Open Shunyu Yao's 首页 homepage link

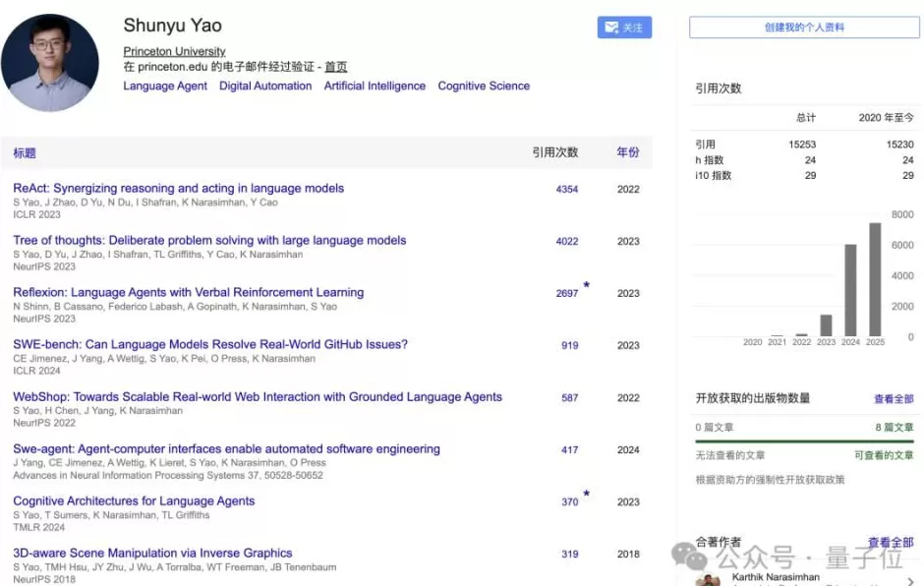pyautogui.click(x=334, y=66)
